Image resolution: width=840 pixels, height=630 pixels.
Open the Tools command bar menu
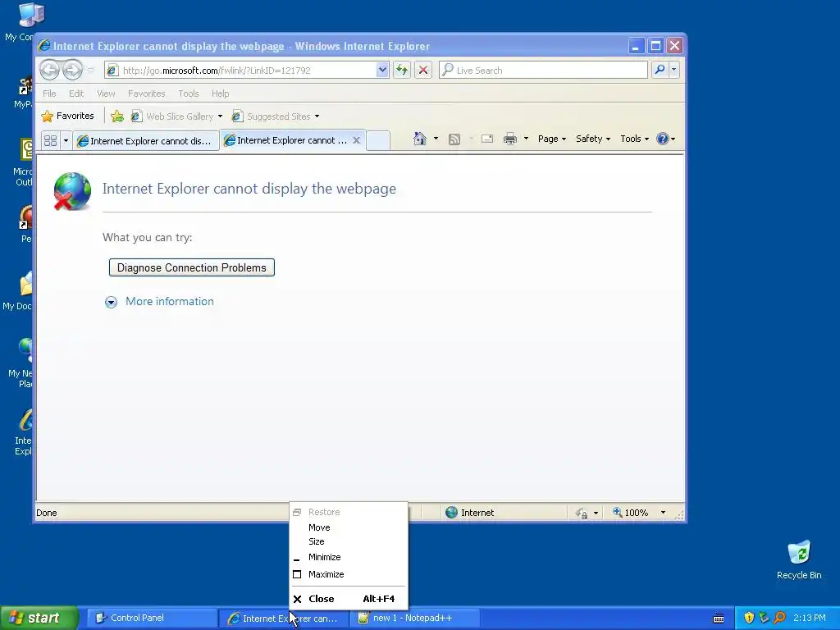(634, 139)
